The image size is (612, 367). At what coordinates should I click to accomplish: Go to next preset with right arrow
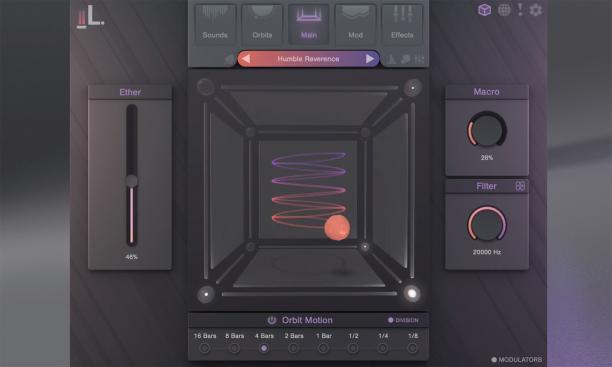[369, 59]
